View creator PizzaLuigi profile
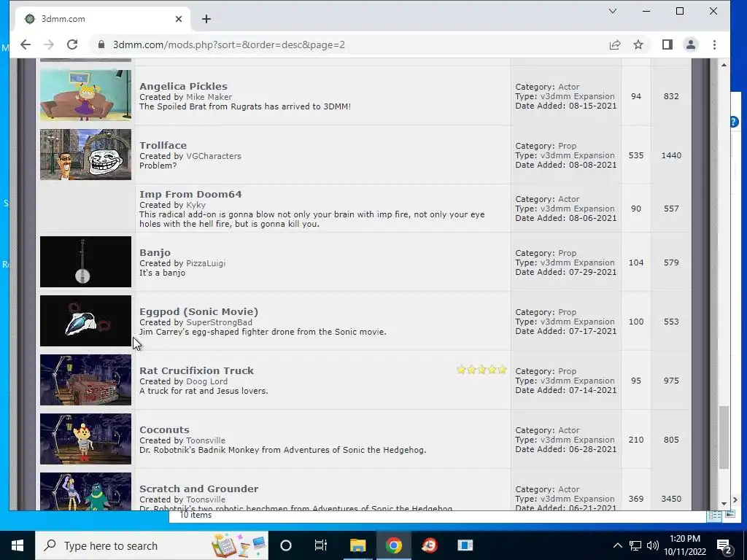This screenshot has width=747, height=560. [206, 262]
